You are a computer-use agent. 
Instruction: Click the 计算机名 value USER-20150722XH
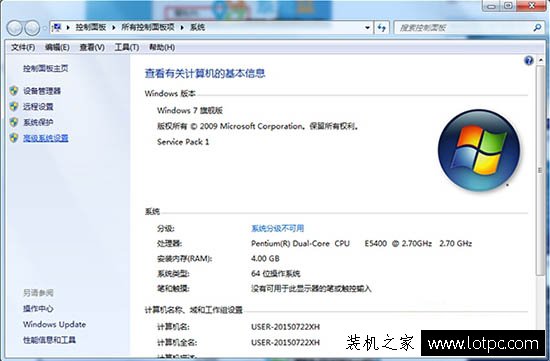[286, 327]
